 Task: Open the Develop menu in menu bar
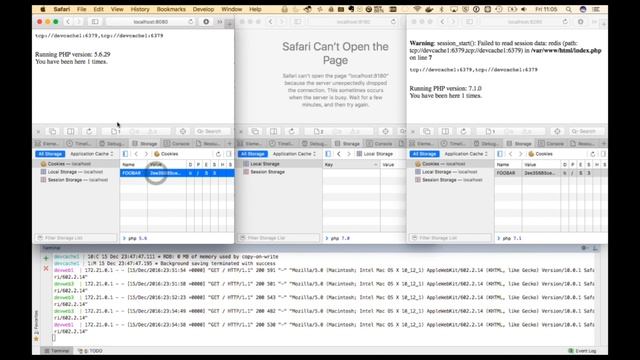click(x=203, y=9)
